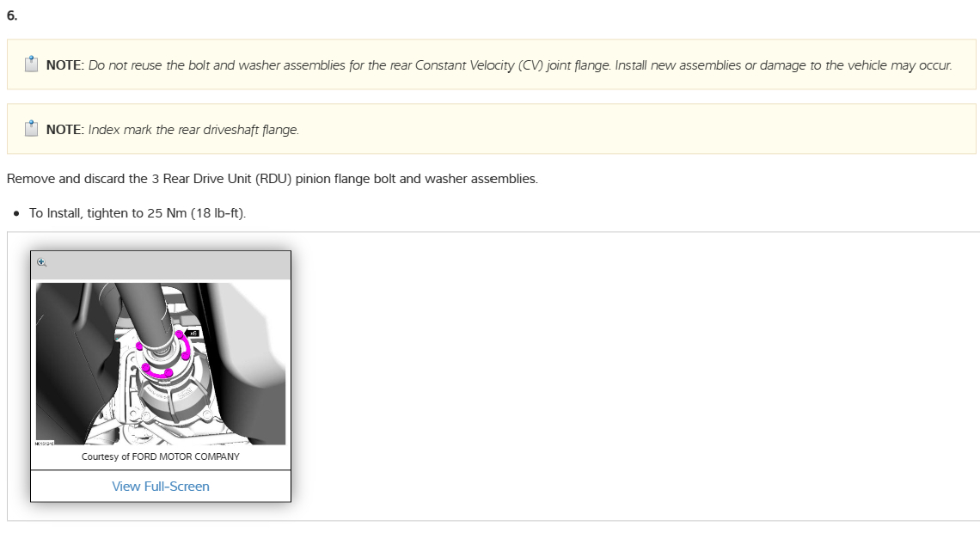Click the image ID label at illustration's bottom-left corner
980x533 pixels.
(42, 442)
